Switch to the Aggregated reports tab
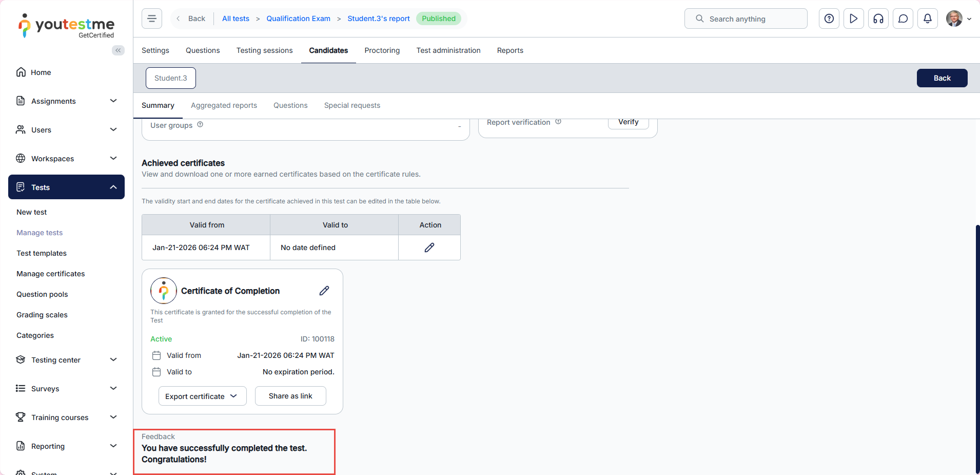 [x=224, y=105]
